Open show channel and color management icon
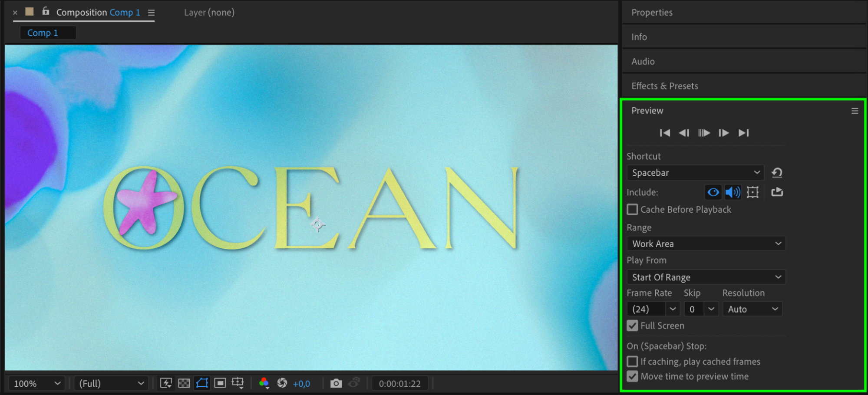This screenshot has height=395, width=868. click(264, 383)
